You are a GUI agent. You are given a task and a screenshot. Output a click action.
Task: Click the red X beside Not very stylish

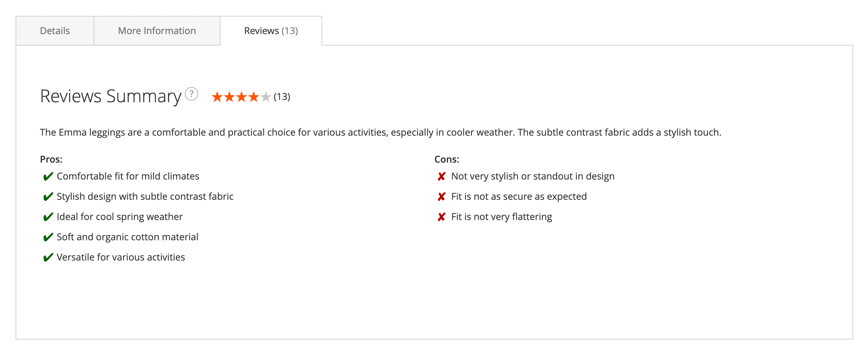click(x=441, y=176)
